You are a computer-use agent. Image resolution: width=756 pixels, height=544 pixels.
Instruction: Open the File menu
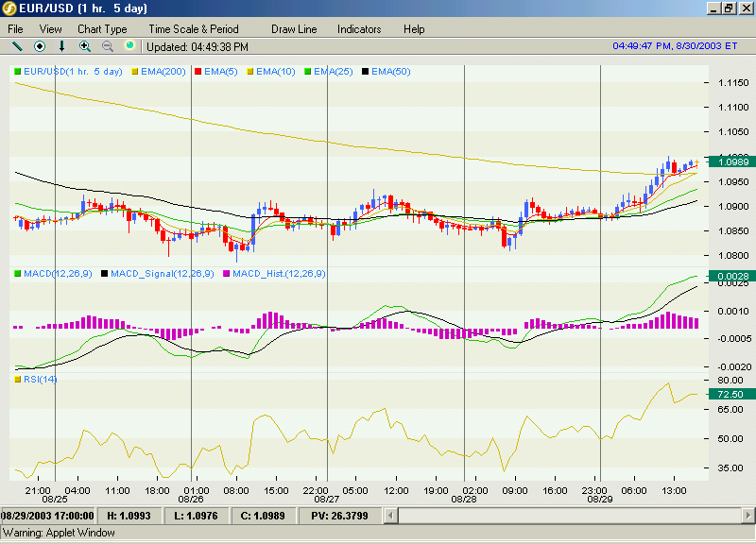pos(15,29)
